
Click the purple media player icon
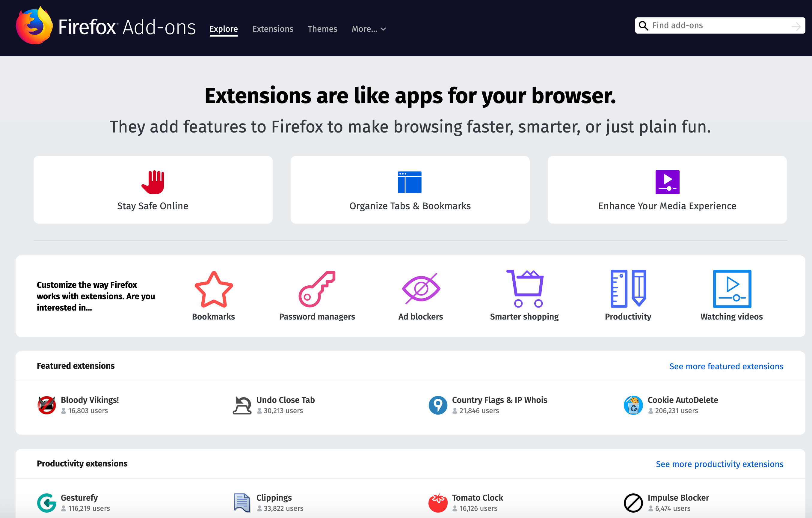(x=667, y=182)
